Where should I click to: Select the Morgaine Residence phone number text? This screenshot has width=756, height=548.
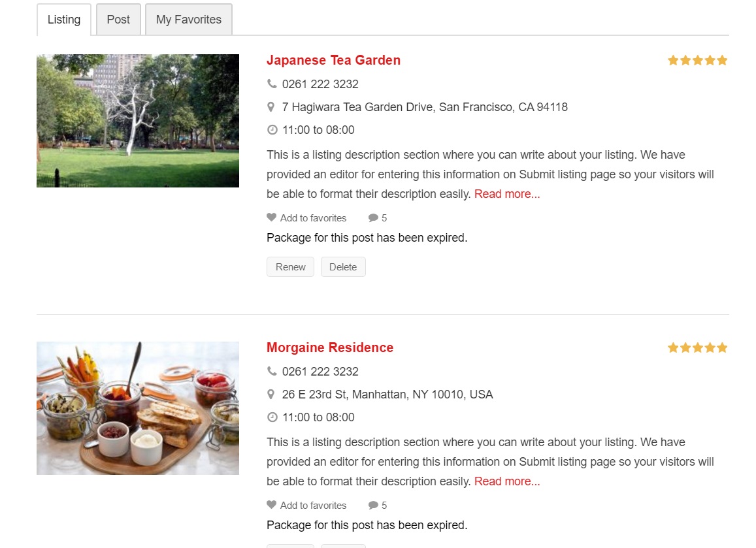(320, 372)
